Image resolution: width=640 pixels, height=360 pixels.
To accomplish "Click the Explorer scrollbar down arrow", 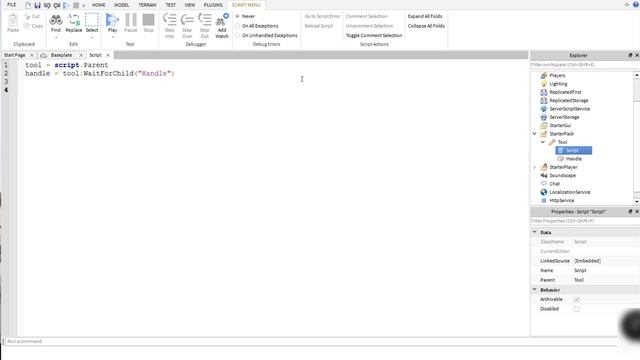I will 636,202.
